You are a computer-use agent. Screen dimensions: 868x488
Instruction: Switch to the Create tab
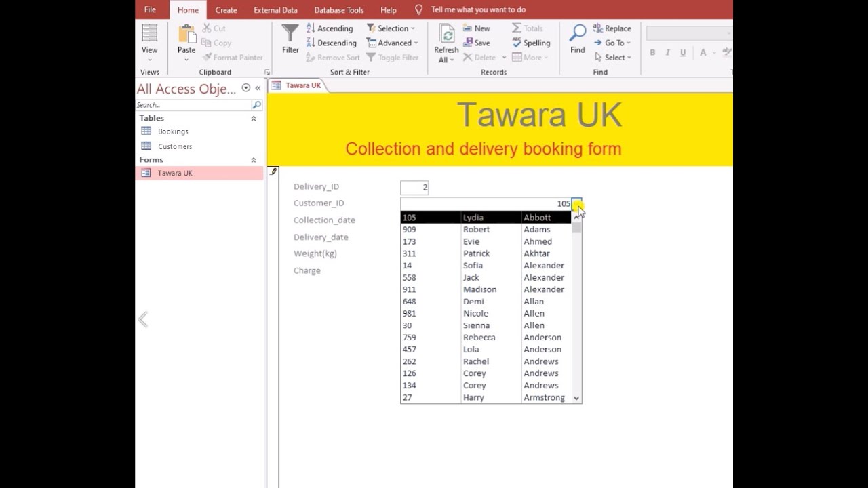point(226,10)
